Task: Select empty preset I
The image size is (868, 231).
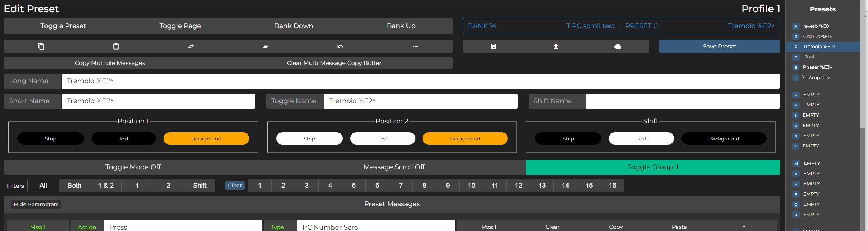Action: [x=822, y=115]
